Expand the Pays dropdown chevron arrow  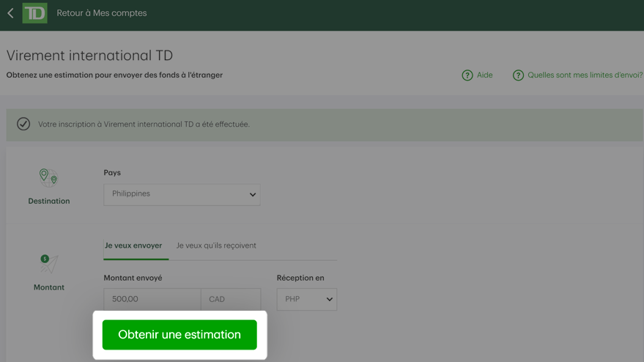pyautogui.click(x=253, y=195)
